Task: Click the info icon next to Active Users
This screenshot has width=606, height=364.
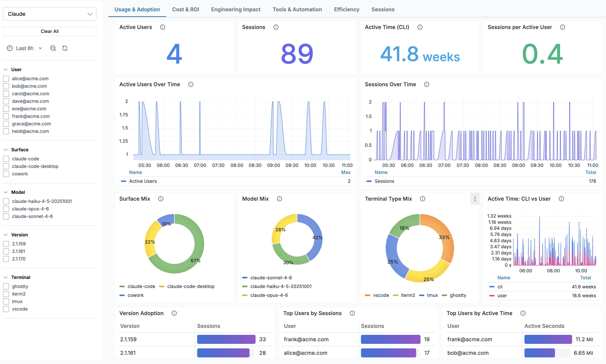Action: coord(163,27)
